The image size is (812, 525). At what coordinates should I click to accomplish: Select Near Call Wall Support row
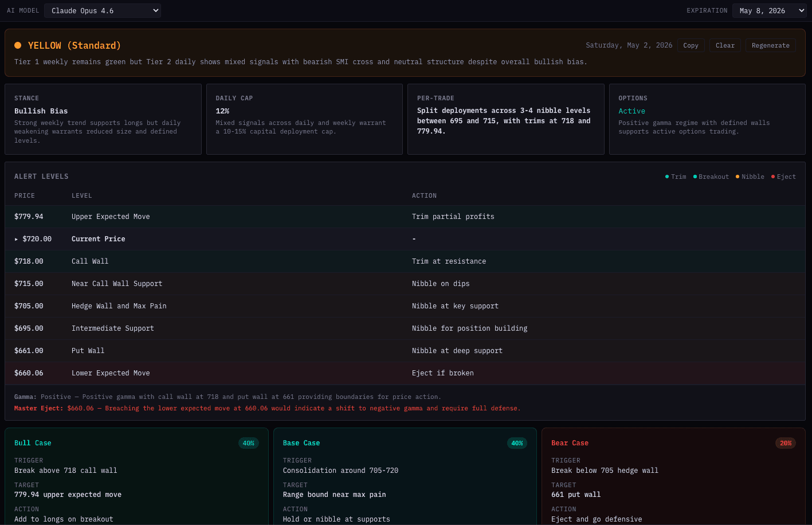(x=405, y=284)
